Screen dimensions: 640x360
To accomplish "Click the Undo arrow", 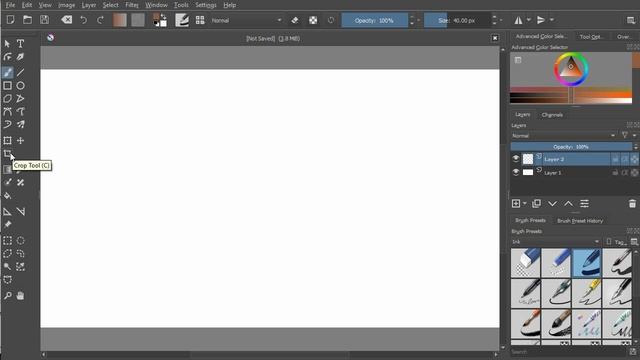I will 83,20.
